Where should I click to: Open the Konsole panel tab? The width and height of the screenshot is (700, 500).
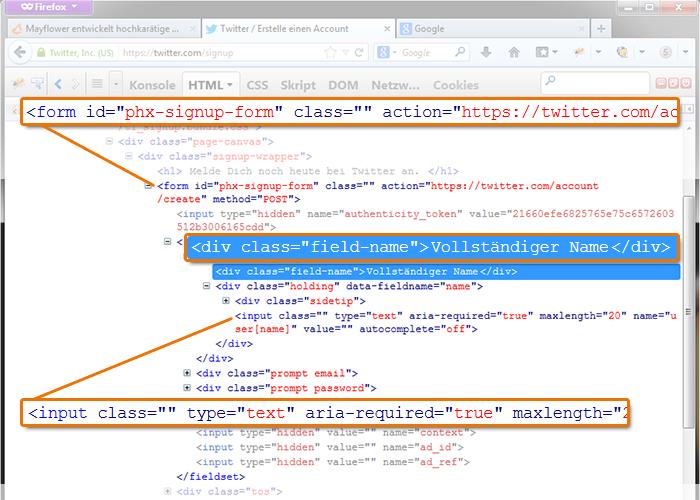tap(152, 85)
